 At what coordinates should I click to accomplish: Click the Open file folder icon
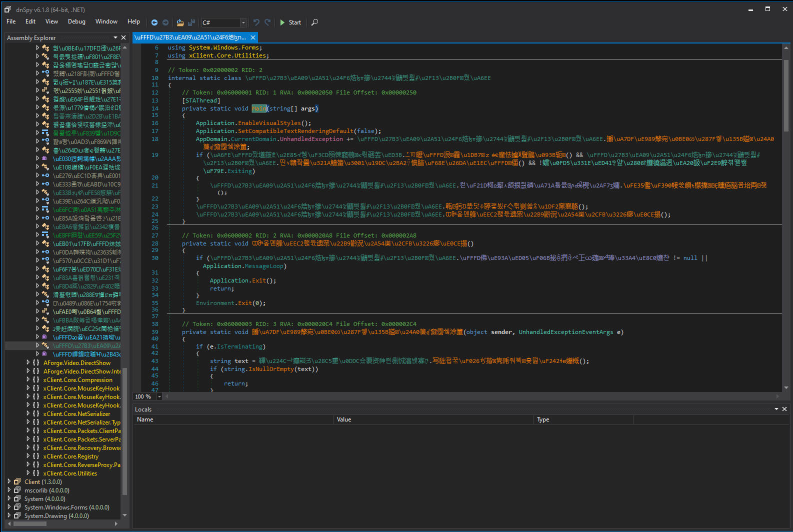pos(180,22)
